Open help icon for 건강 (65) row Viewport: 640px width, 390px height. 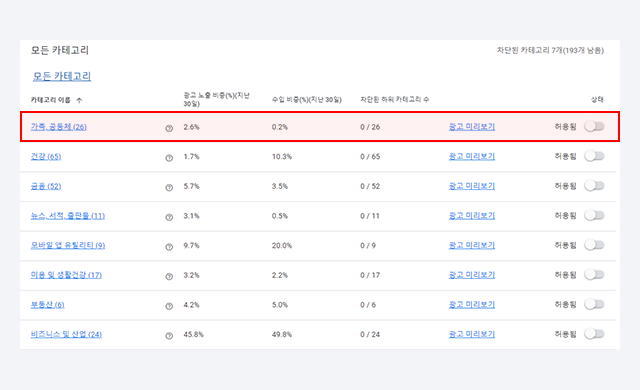click(x=169, y=158)
